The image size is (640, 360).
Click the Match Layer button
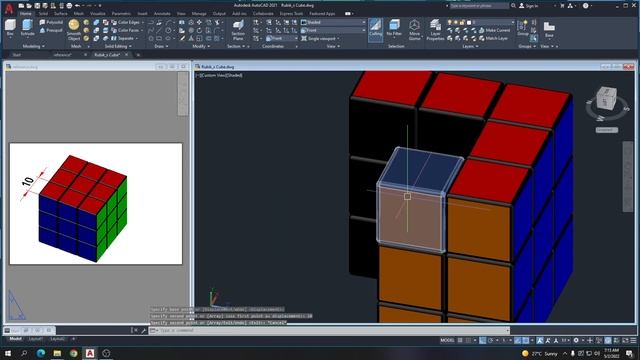[x=493, y=38]
